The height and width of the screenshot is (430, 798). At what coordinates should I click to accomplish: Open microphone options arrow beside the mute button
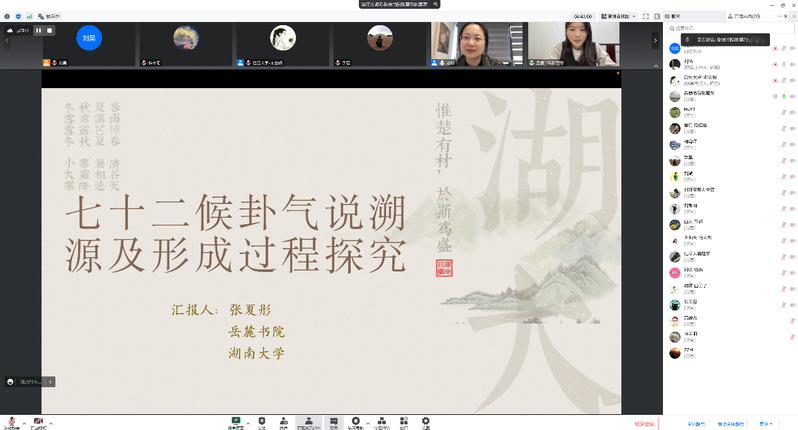24,422
